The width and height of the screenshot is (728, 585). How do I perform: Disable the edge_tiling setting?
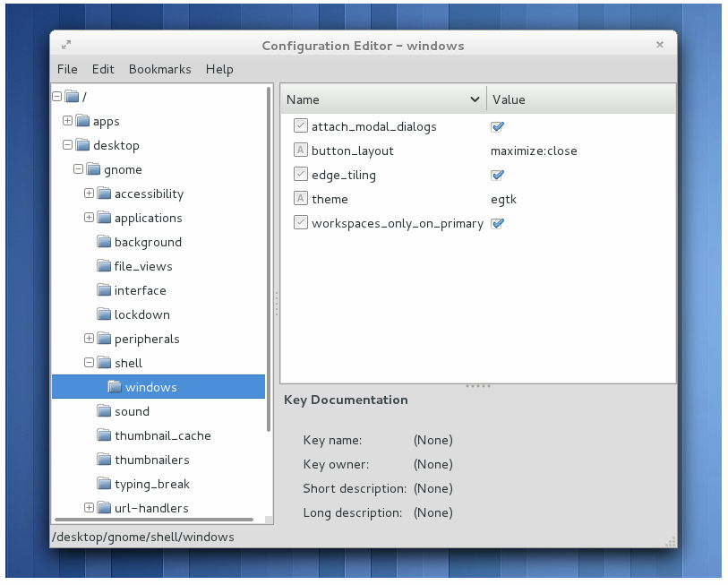tap(497, 174)
